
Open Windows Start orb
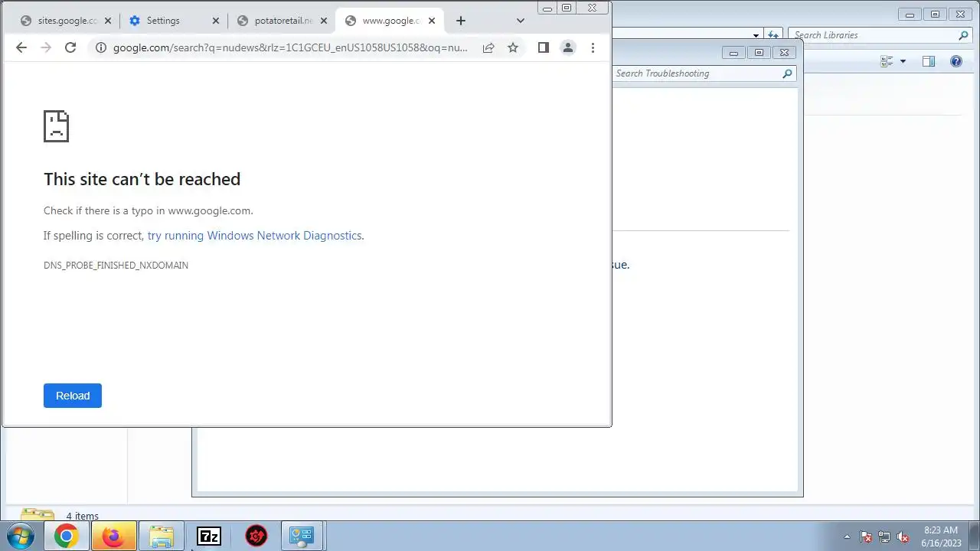coord(20,536)
